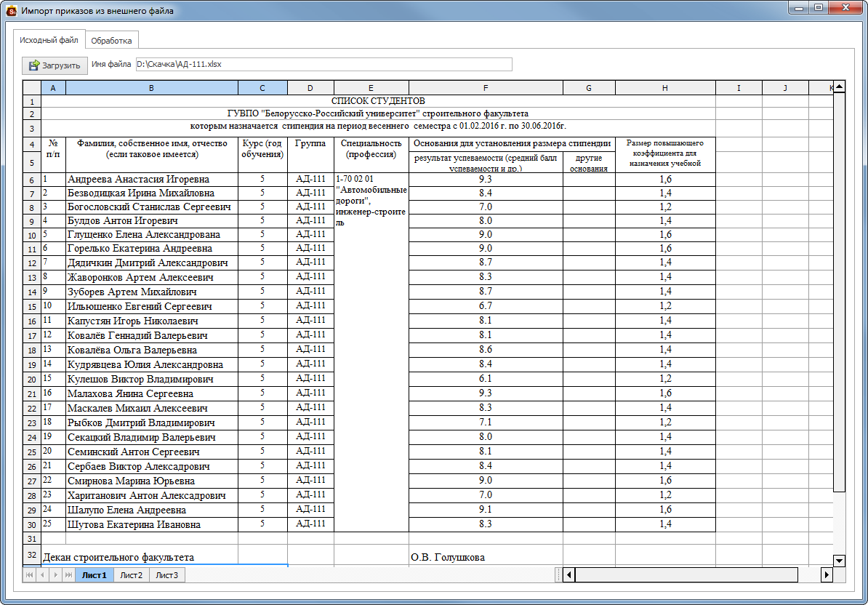The height and width of the screenshot is (605, 868).
Task: Click the Загрузить button
Action: tap(55, 65)
